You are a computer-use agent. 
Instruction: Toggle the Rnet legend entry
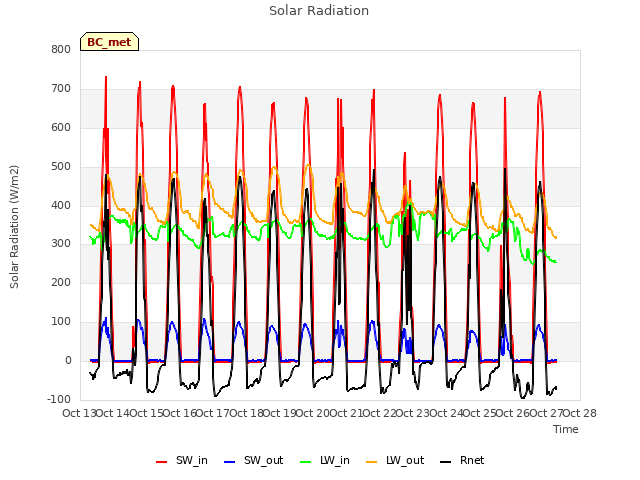(462, 460)
